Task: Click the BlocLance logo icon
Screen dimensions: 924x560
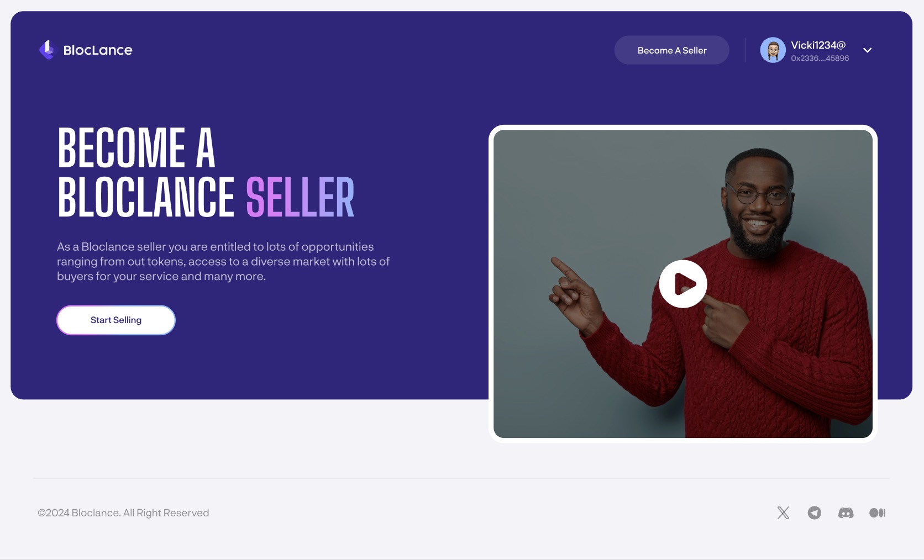Action: 48,50
